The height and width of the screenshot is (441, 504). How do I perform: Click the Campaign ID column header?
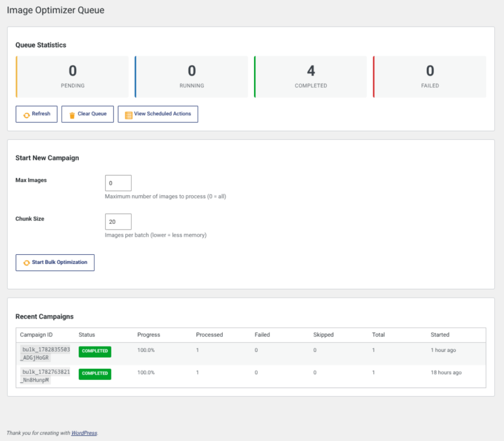click(36, 335)
